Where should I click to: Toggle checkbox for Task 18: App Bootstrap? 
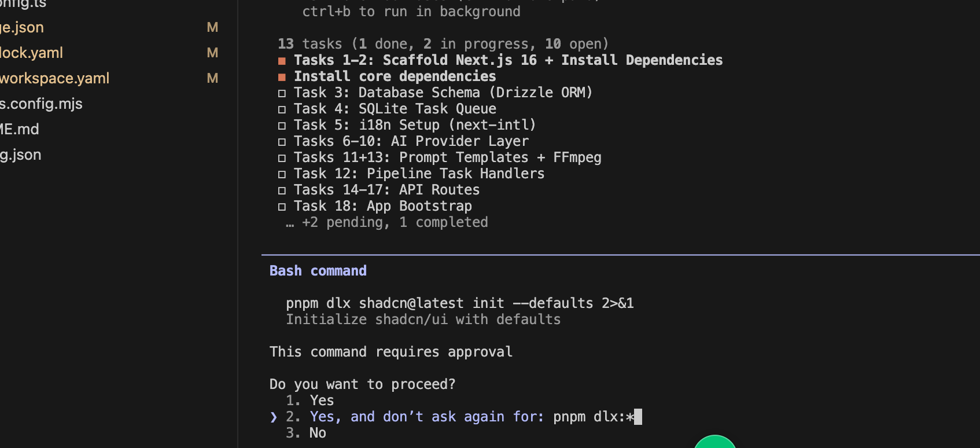click(x=282, y=207)
